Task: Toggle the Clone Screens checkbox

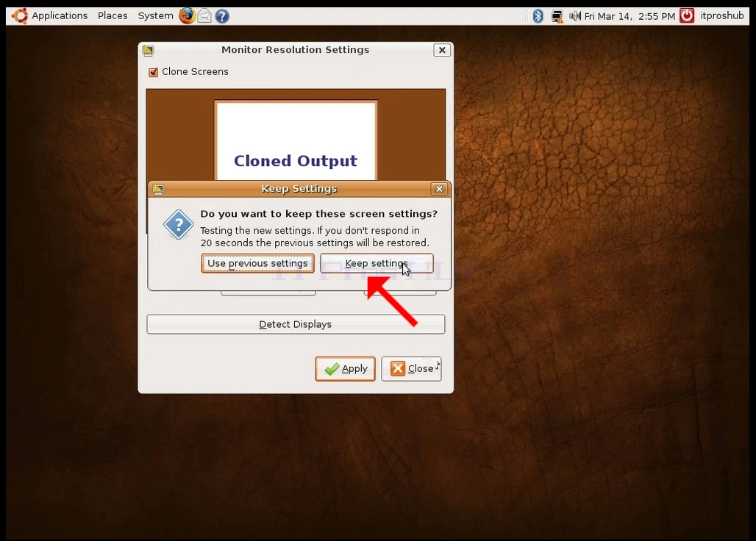Action: tap(153, 72)
